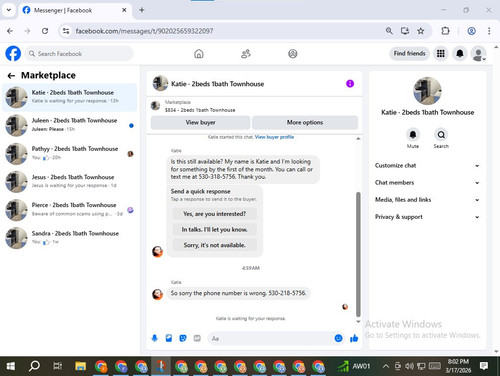Open the Facebook menu grid icon
Screen dimensions: 500x376
441,53
